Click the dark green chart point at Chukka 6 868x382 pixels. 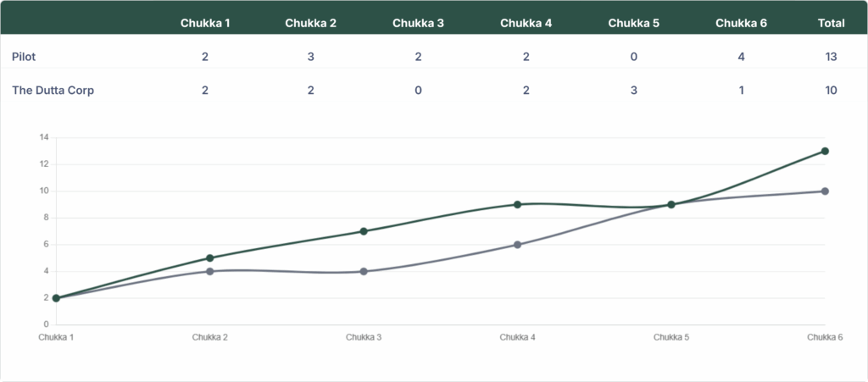tap(825, 152)
